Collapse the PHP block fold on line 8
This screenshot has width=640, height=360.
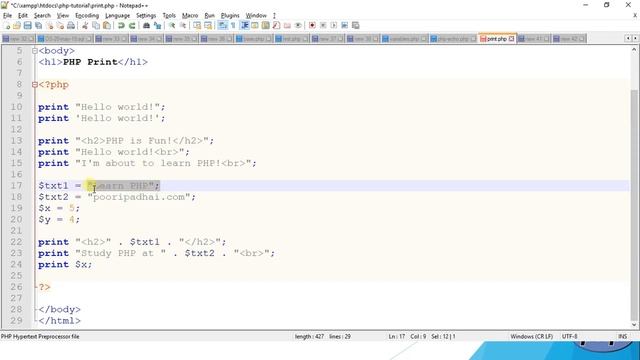[x=35, y=85]
